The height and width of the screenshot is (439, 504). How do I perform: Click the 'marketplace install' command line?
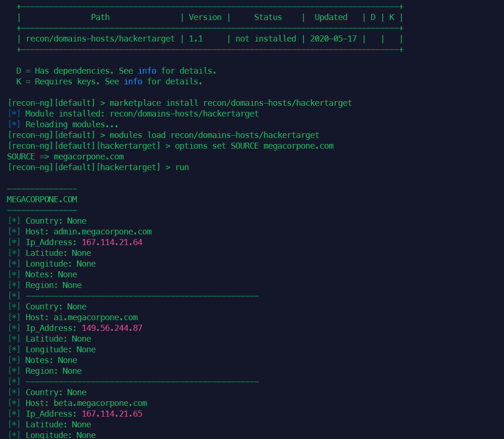tap(180, 103)
